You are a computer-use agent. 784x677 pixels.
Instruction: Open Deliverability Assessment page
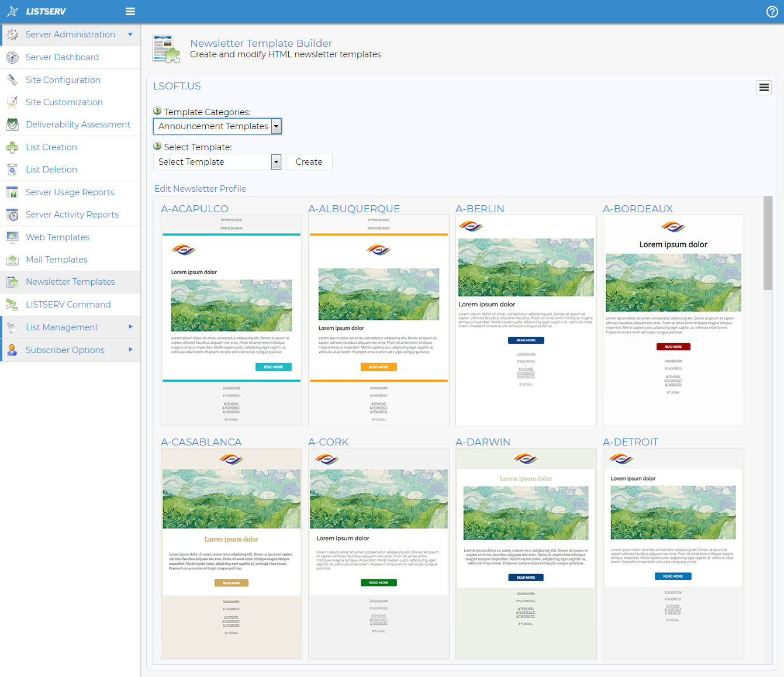pos(78,125)
